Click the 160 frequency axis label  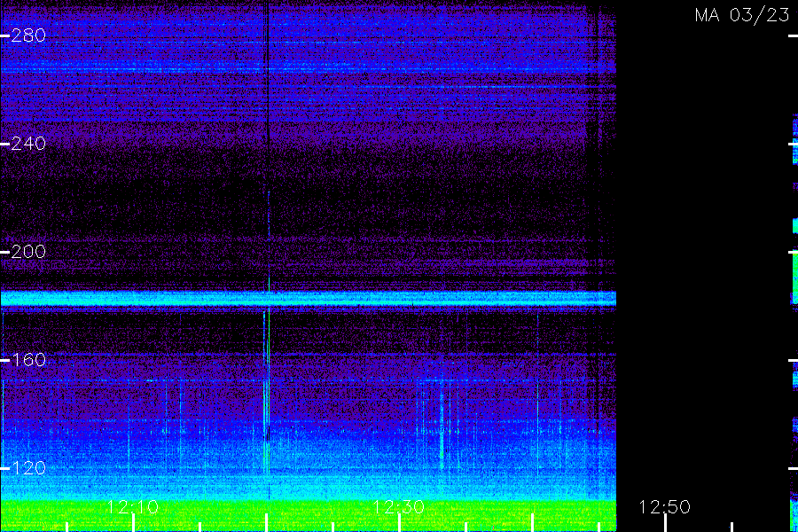coord(28,360)
